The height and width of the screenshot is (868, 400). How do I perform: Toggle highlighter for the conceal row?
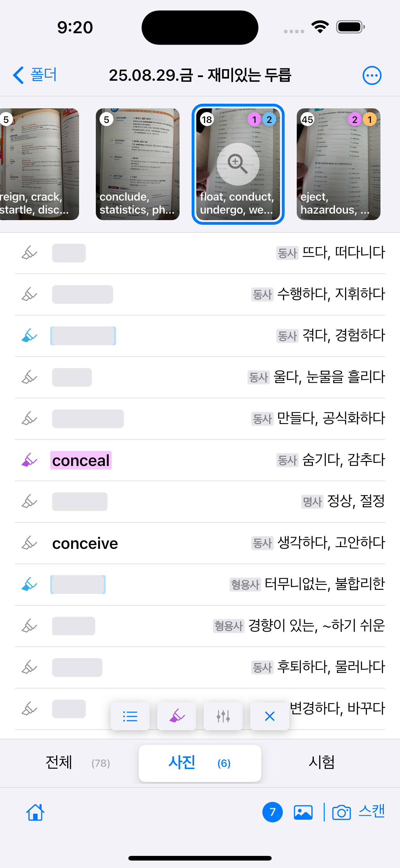[x=29, y=460]
